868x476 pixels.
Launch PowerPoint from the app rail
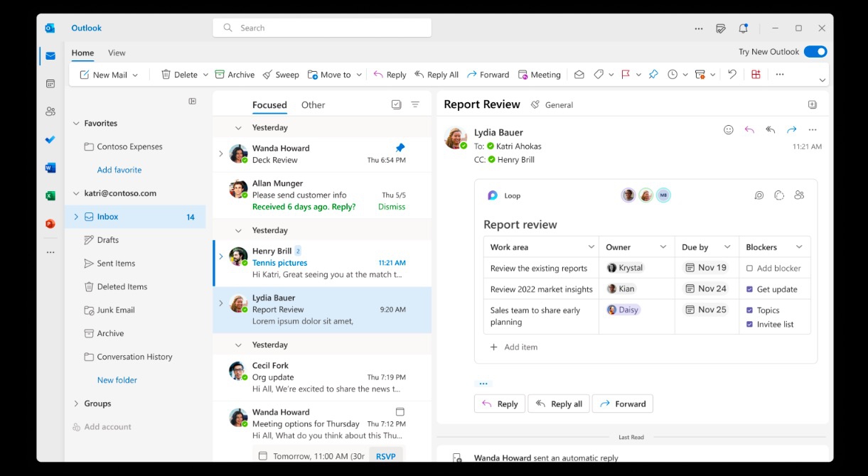pos(50,224)
